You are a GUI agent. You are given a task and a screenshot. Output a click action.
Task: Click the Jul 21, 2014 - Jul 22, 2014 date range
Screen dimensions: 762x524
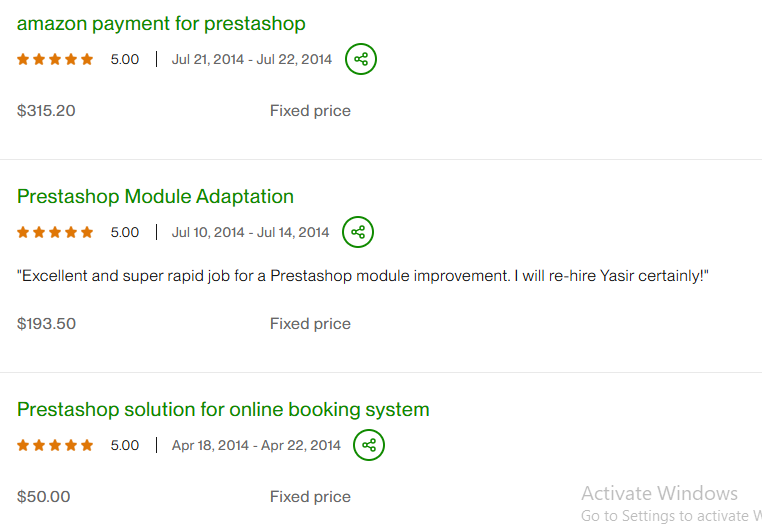coord(251,59)
